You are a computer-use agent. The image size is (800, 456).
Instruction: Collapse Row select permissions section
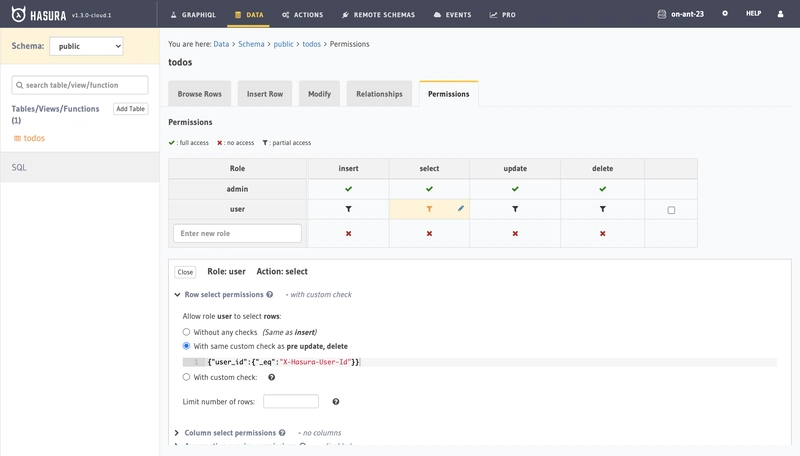pyautogui.click(x=177, y=294)
